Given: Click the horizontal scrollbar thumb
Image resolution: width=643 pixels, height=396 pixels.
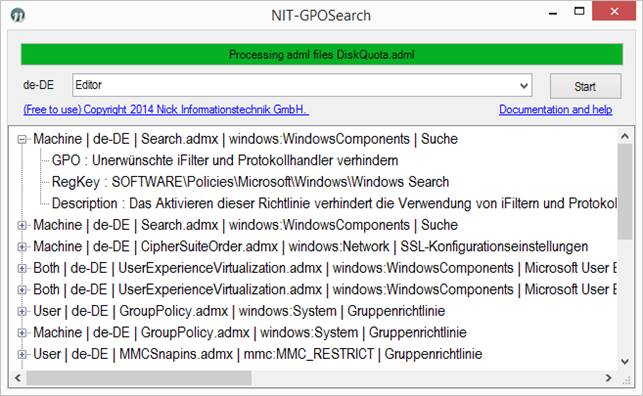Looking at the screenshot, I should (x=139, y=378).
